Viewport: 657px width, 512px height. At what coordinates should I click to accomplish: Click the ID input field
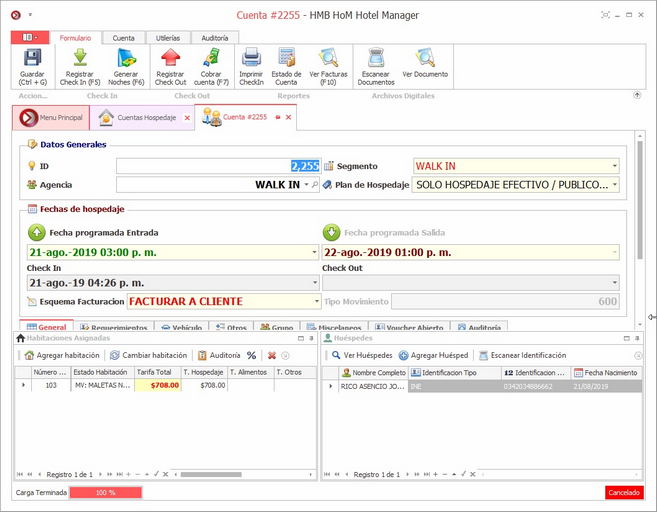[218, 166]
